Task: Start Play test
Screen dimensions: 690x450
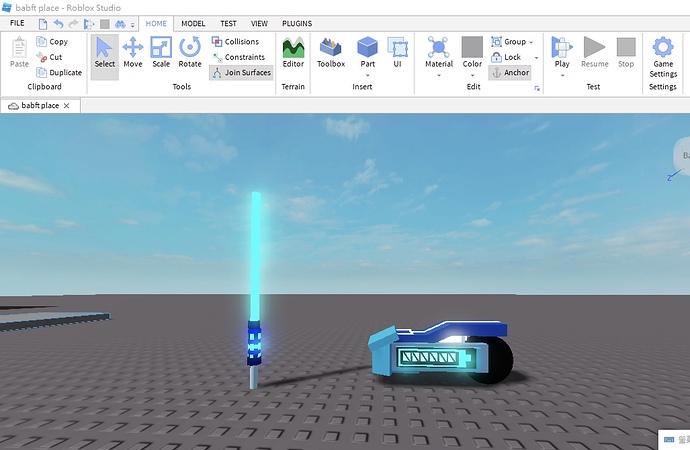Action: tap(562, 53)
